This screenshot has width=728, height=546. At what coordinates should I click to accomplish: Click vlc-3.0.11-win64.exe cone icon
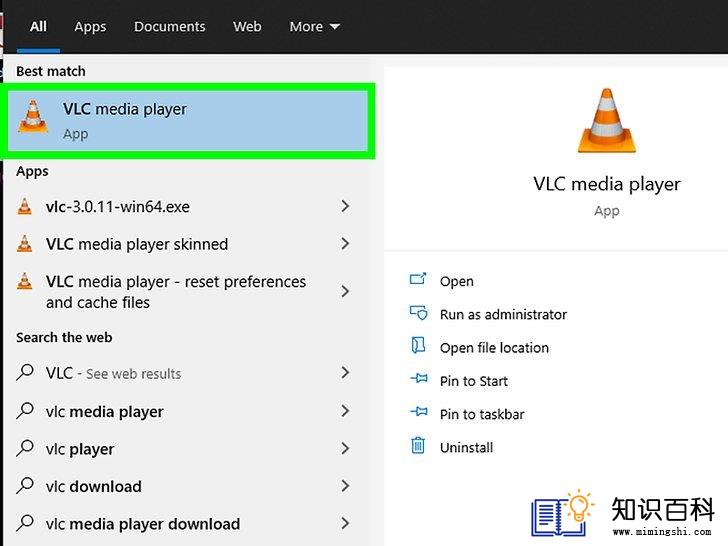click(x=25, y=206)
